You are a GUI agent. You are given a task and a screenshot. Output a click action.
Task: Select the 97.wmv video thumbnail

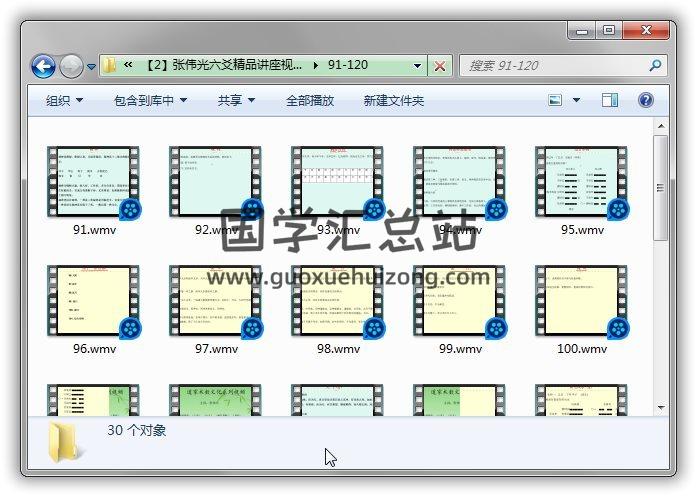(x=215, y=301)
